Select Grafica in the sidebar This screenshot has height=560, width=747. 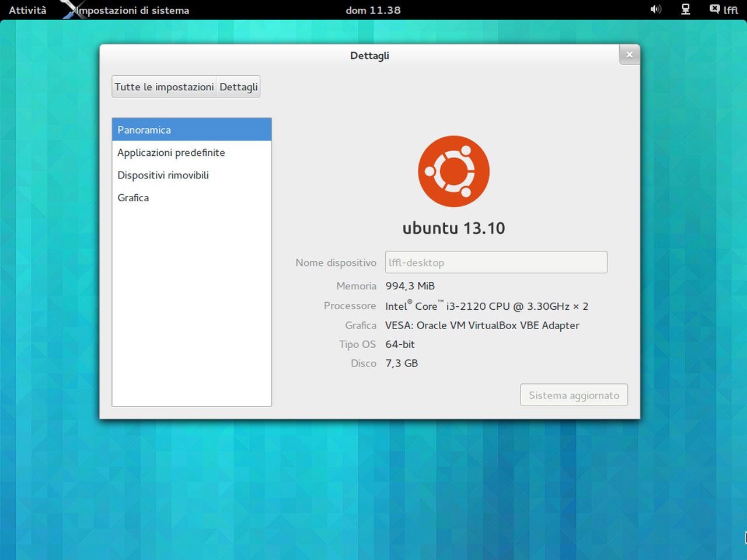tap(191, 198)
